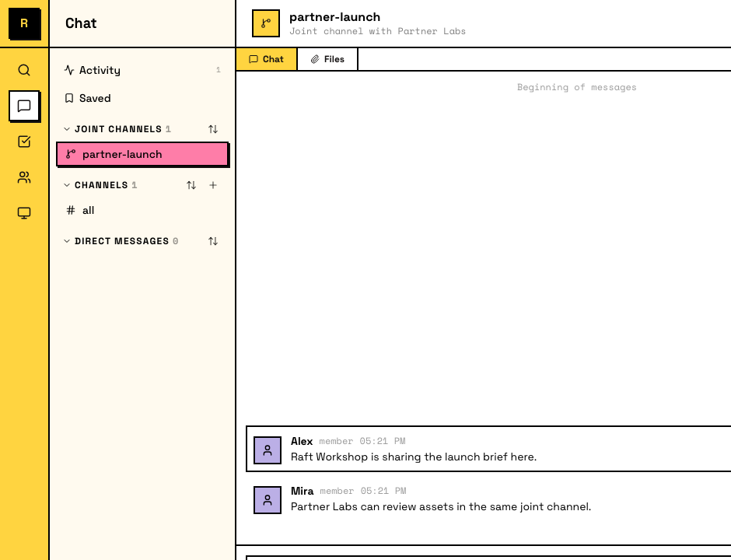Click 'Joint channel with Partner Labs' description
This screenshot has height=560, width=731.
click(x=378, y=31)
